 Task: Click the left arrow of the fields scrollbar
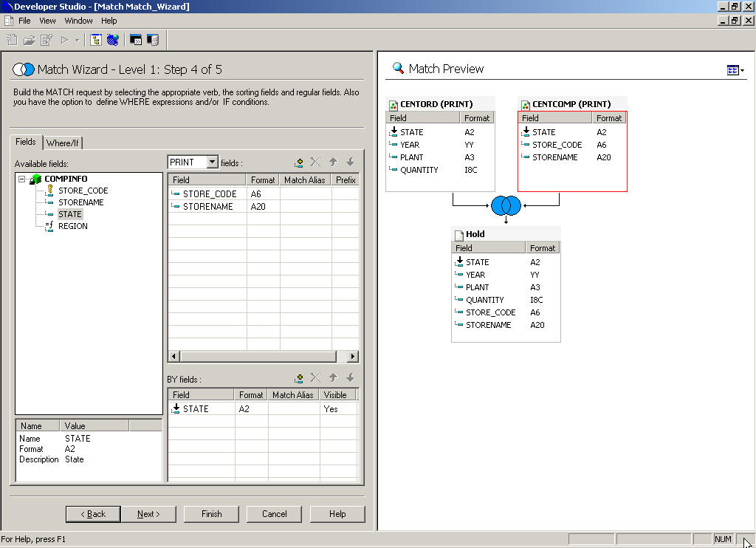(x=174, y=357)
